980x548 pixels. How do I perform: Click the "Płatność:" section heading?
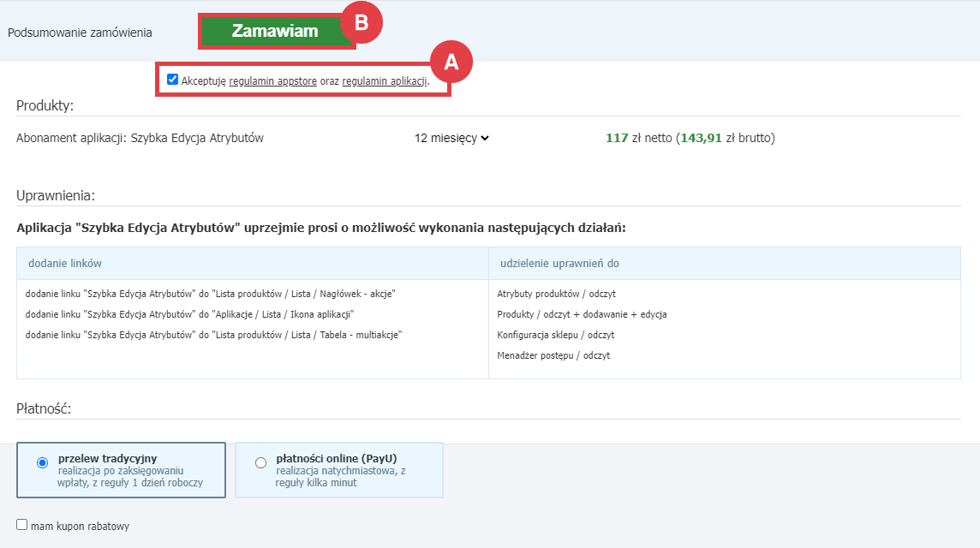click(x=43, y=409)
